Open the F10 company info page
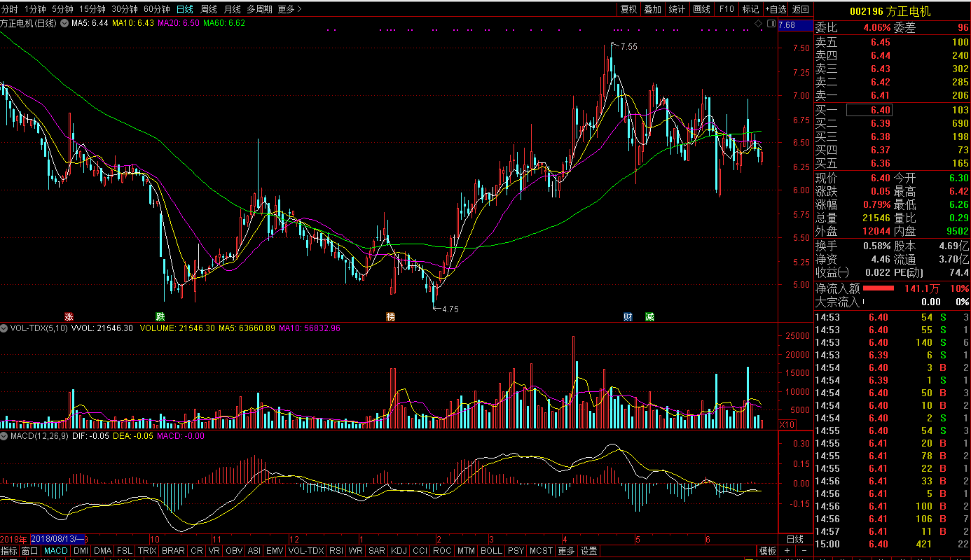Screen dimensions: 971x560 coord(726,9)
